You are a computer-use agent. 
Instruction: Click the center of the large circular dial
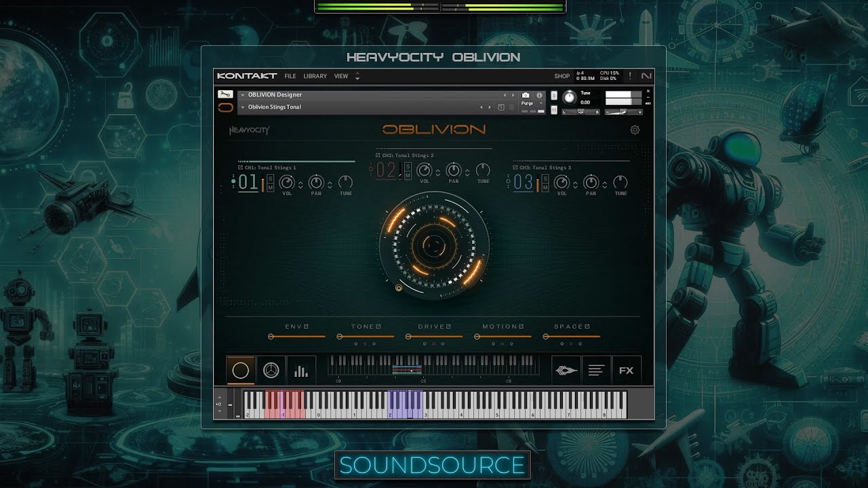433,245
